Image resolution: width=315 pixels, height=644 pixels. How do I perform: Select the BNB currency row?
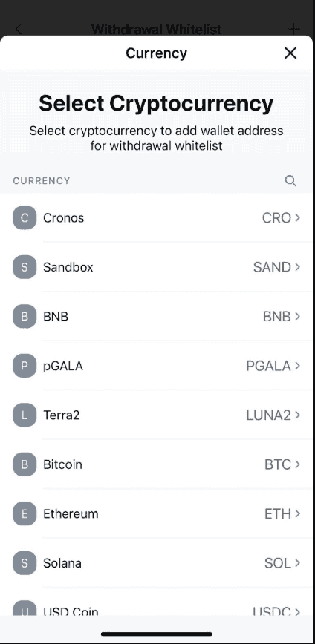coord(157,316)
